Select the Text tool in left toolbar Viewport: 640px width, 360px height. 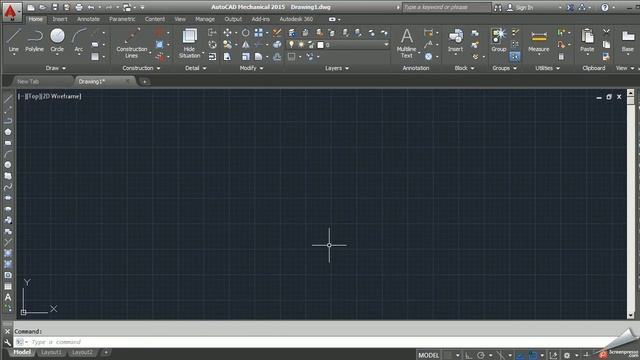pos(8,298)
